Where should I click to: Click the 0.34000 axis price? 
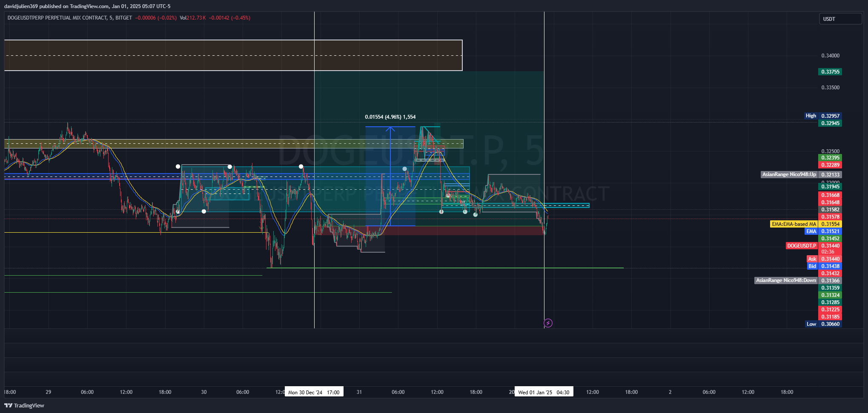click(x=830, y=56)
